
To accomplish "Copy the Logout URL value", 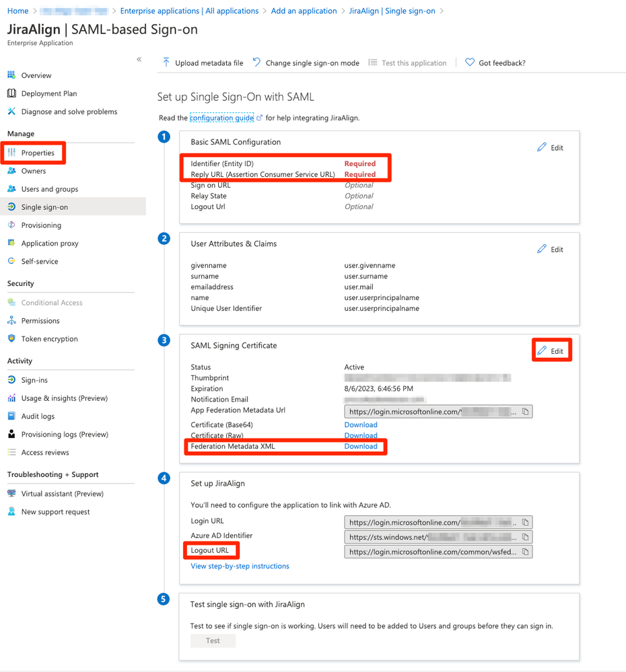I will click(x=525, y=552).
